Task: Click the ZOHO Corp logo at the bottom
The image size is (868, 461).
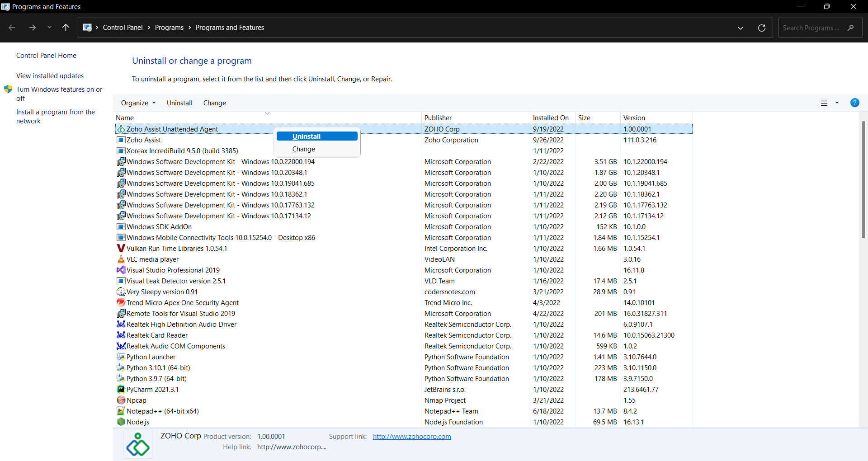Action: coord(137,444)
